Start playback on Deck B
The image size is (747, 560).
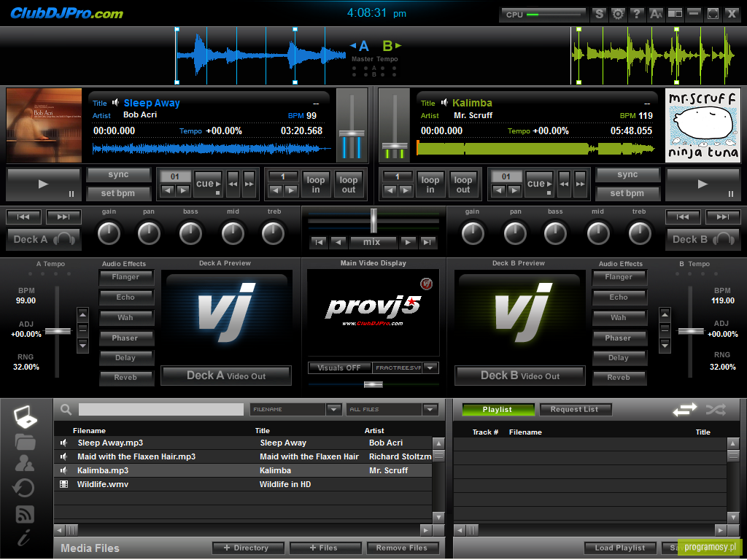point(703,184)
